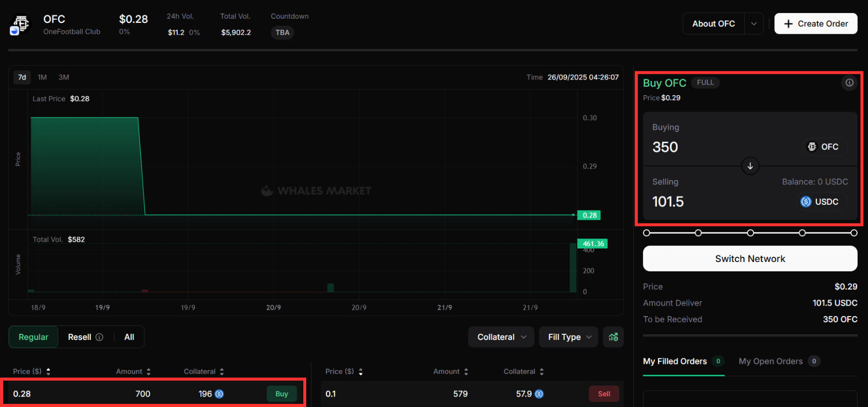868x407 pixels.
Task: Select the 3M chart range
Action: 64,77
